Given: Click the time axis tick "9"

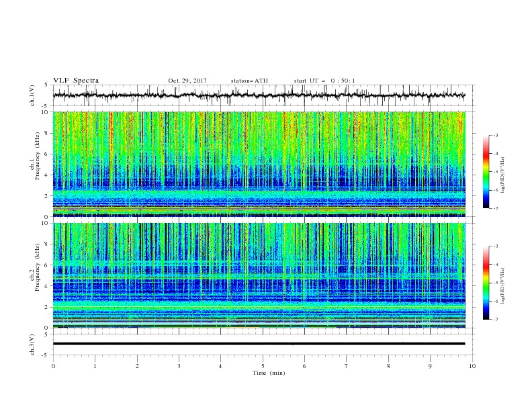Looking at the screenshot, I should click(x=430, y=366).
